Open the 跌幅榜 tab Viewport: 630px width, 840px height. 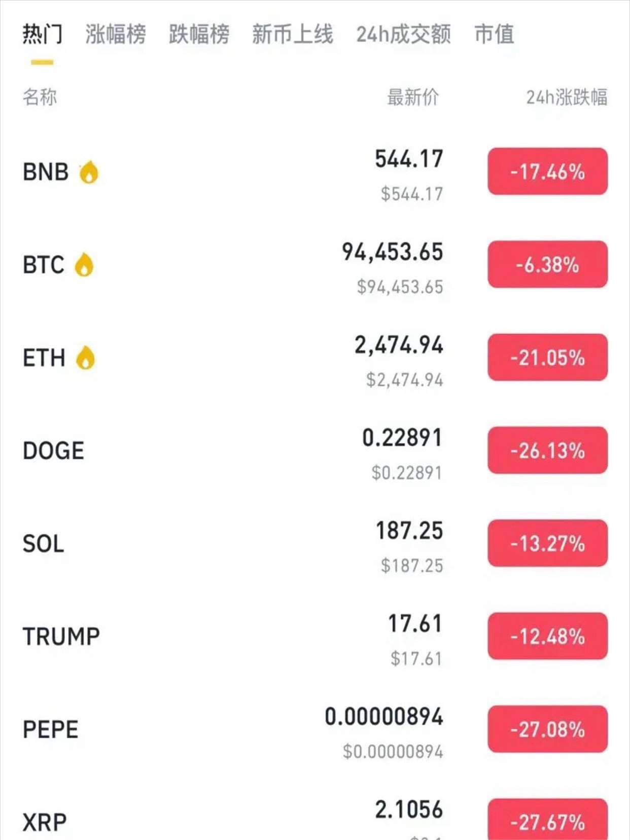199,34
